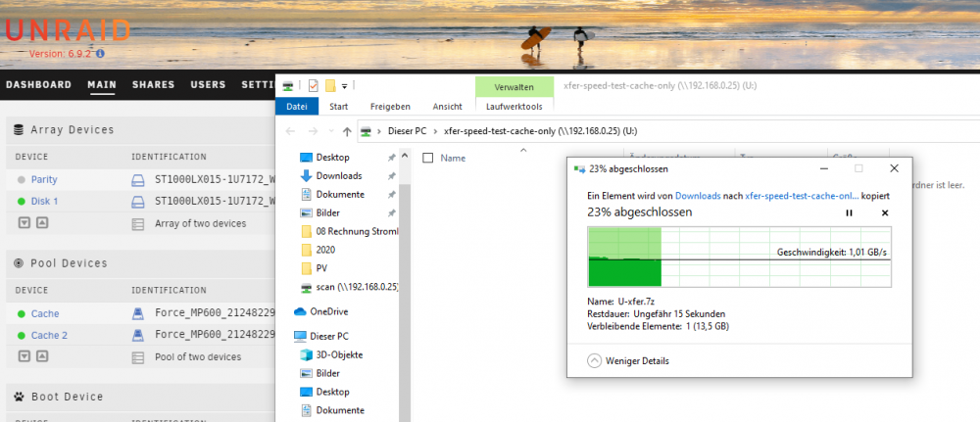Open the Unraid DASHBOARD menu

coord(39,85)
